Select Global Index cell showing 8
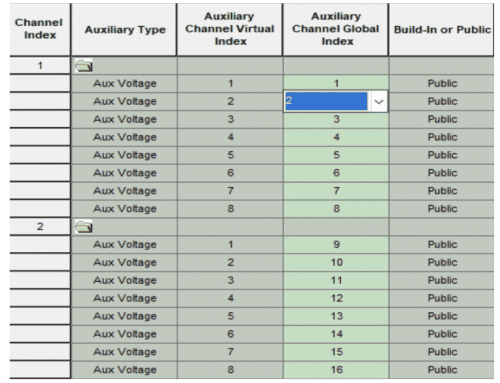Image resolution: width=500 pixels, height=383 pixels. click(x=336, y=209)
